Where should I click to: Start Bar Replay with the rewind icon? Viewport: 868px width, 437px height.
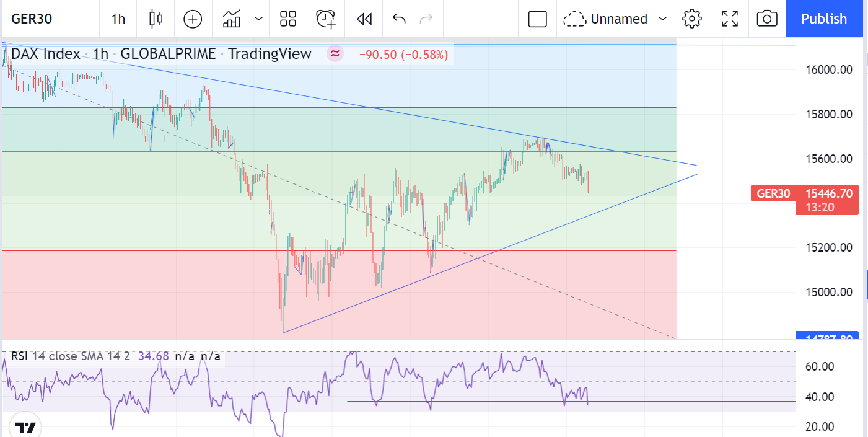pos(364,19)
